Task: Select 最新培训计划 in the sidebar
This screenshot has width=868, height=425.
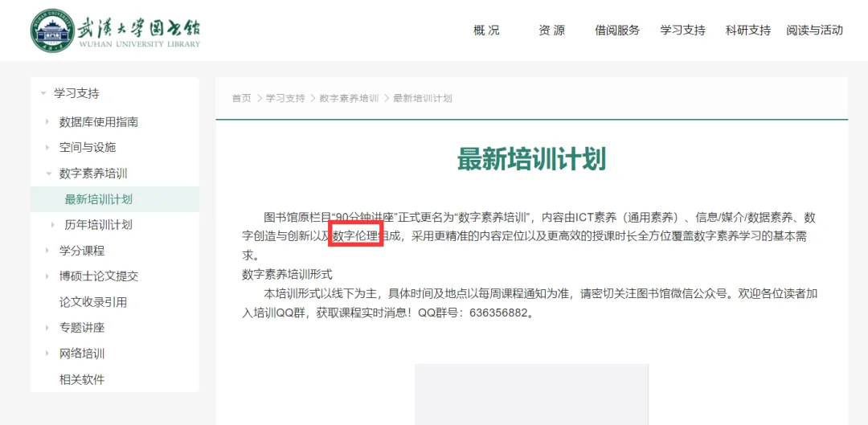Action: tap(98, 199)
